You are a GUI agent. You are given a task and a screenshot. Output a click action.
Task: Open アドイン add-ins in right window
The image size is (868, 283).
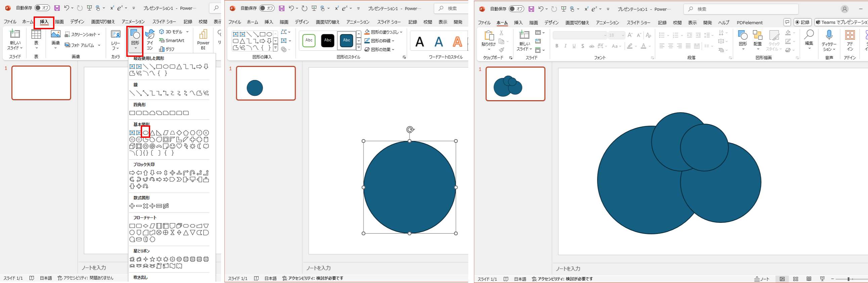(850, 40)
